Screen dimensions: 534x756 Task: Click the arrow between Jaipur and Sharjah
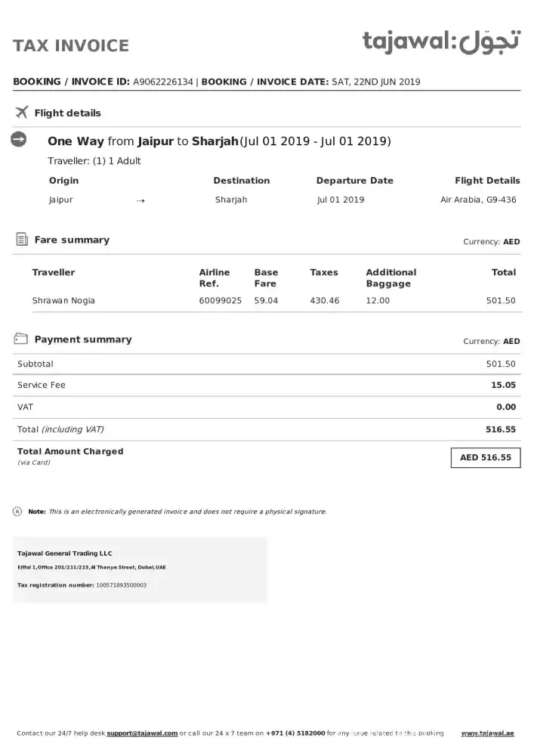pyautogui.click(x=140, y=200)
